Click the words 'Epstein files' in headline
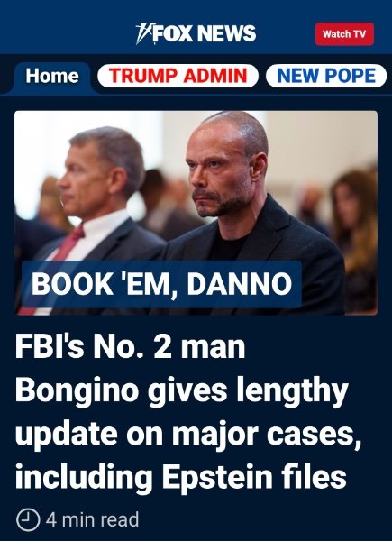Image resolution: width=392 pixels, height=541 pixels. (x=254, y=476)
